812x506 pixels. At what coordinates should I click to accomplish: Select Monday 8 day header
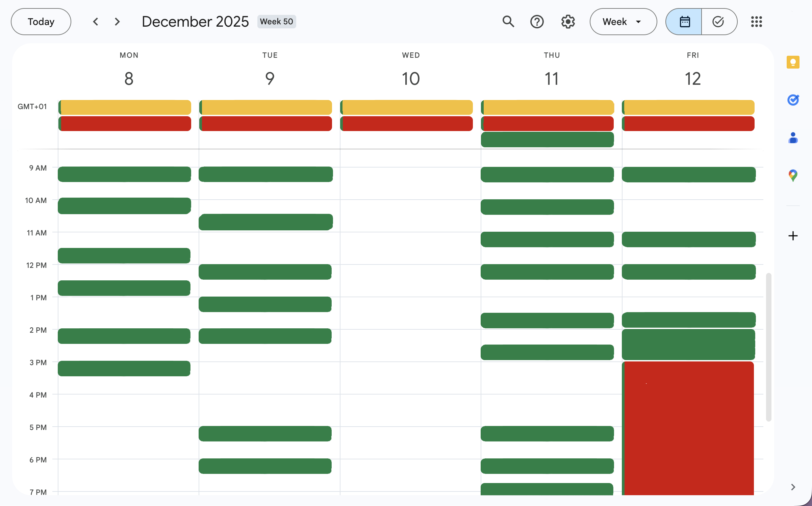[x=129, y=78]
